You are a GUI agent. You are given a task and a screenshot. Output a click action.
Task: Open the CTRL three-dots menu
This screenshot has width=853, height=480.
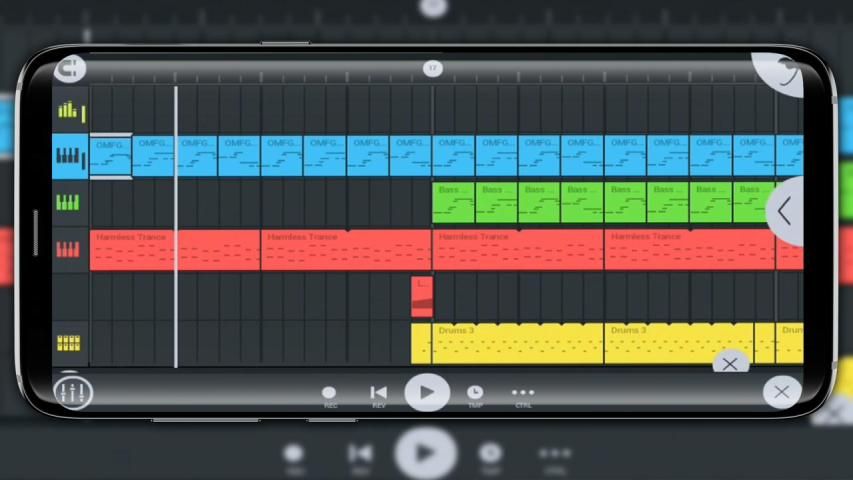523,393
